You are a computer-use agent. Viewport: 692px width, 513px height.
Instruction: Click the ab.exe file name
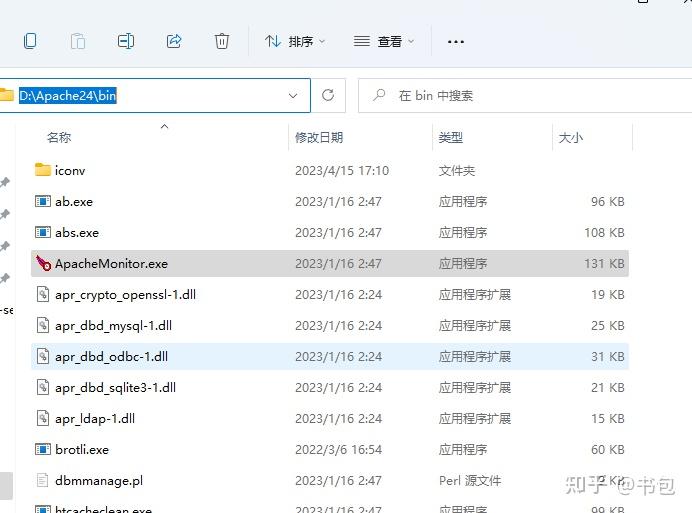74,202
